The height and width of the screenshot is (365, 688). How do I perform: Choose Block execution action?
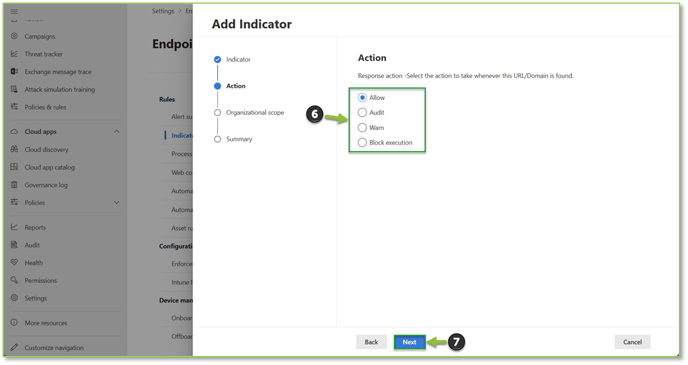click(362, 143)
